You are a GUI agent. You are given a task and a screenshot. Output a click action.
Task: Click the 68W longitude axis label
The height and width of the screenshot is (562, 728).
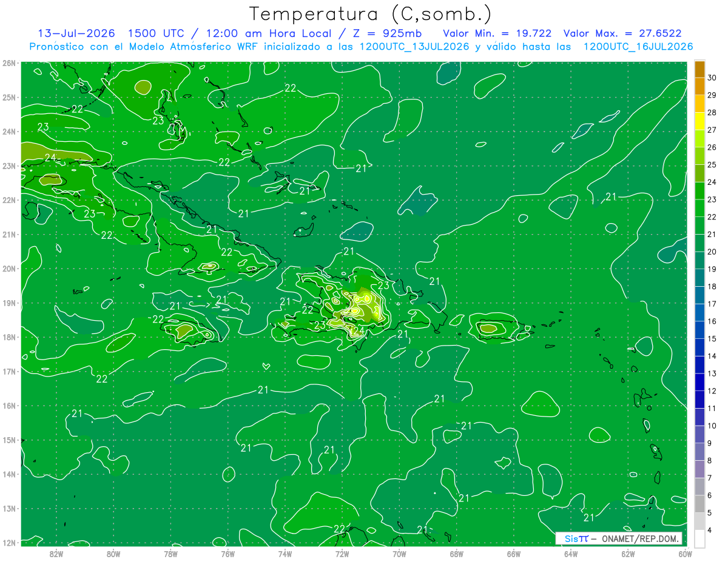[456, 554]
